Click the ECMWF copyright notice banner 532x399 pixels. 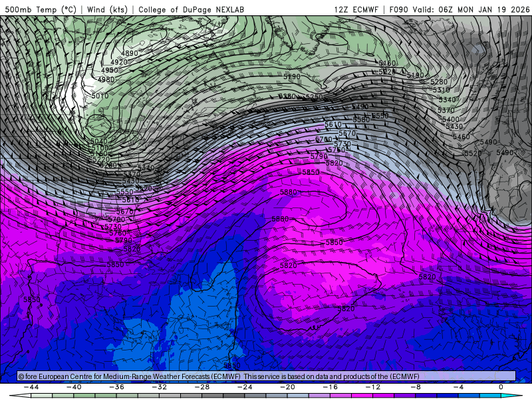[x=266, y=376]
